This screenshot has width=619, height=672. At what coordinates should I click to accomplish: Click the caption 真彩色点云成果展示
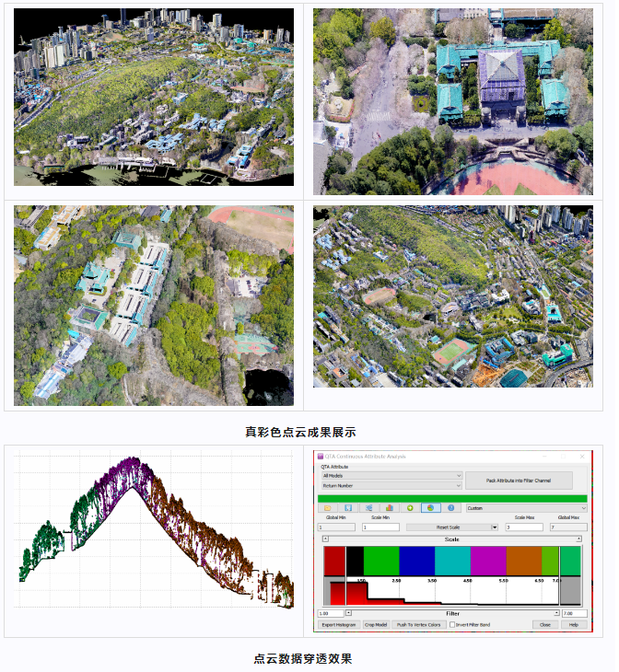(300, 432)
